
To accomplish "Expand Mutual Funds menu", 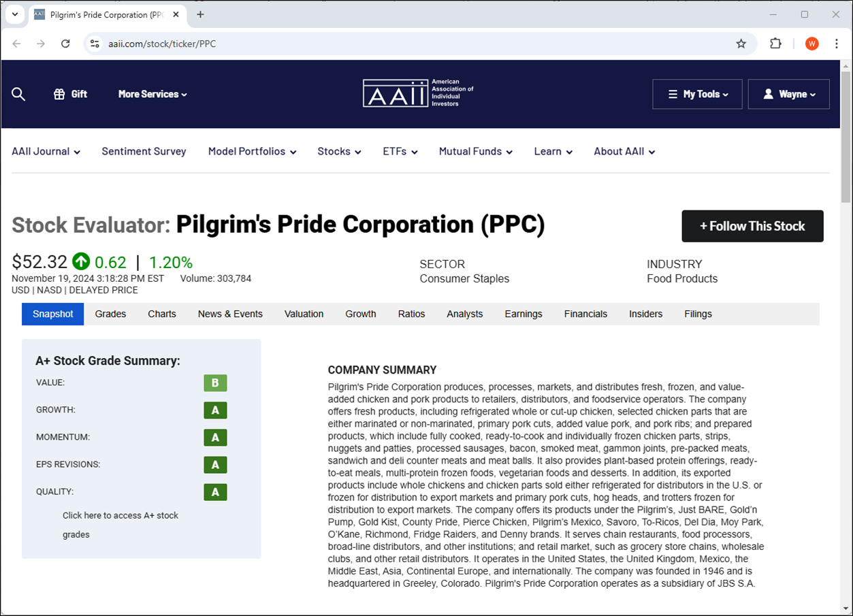I will pos(475,152).
